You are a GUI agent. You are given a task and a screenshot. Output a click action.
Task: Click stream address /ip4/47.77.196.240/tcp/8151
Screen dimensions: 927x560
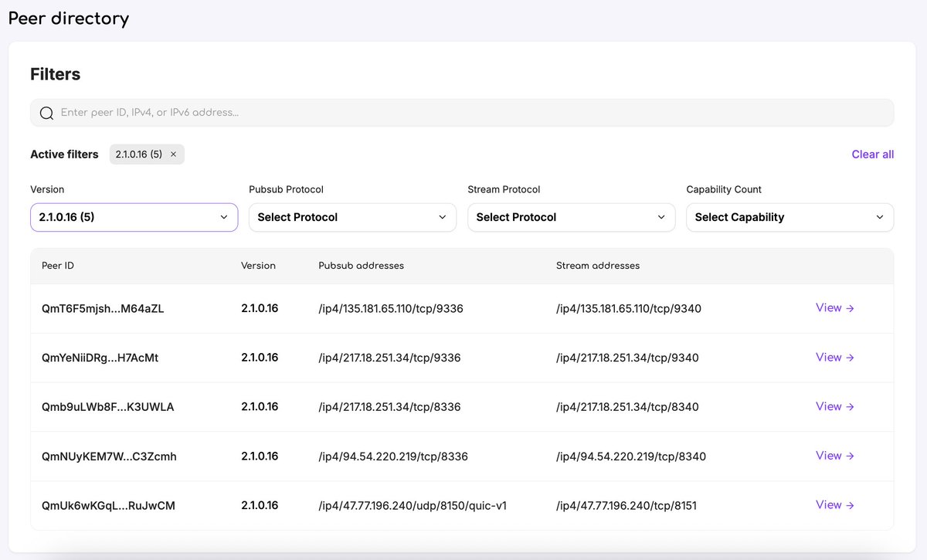point(626,506)
